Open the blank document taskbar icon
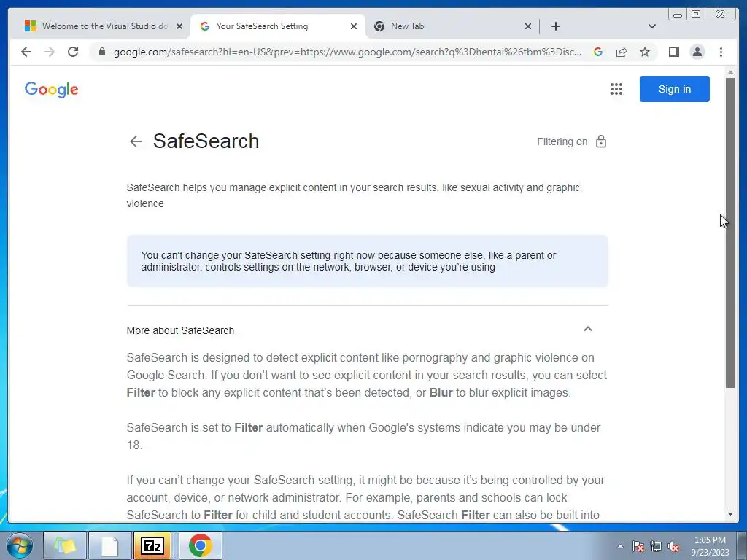This screenshot has height=560, width=747. [109, 545]
